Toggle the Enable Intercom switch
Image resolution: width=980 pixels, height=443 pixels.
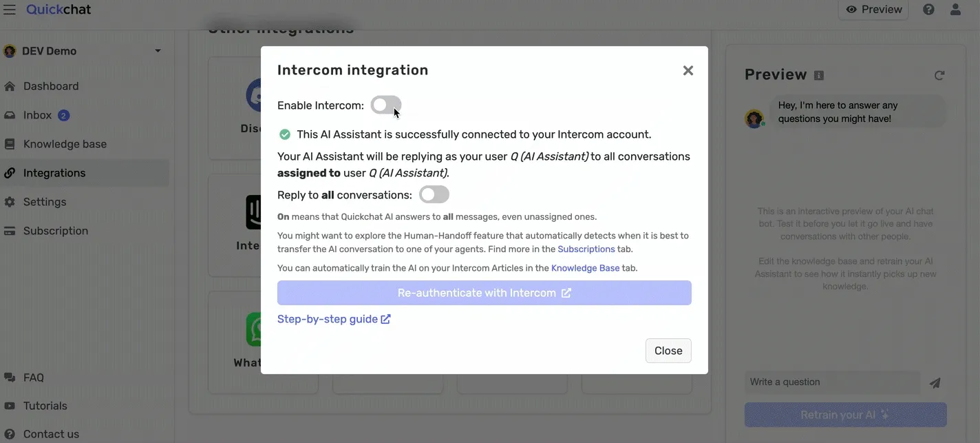coord(385,105)
